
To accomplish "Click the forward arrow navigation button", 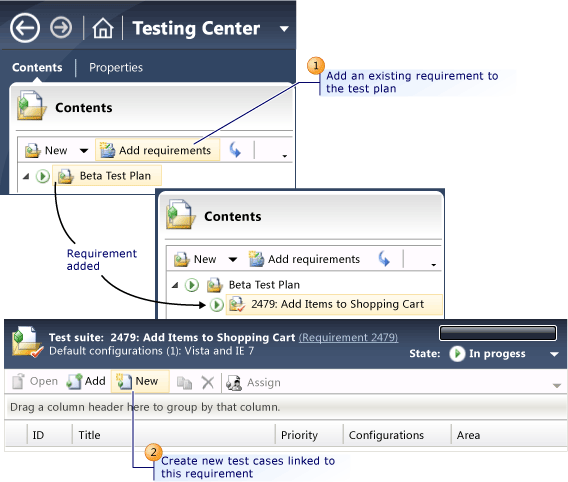I will [x=61, y=27].
